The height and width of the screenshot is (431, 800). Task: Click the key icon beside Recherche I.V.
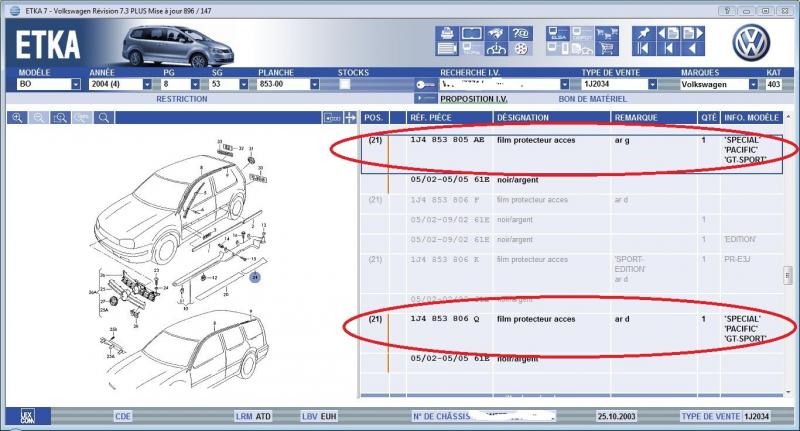(426, 85)
